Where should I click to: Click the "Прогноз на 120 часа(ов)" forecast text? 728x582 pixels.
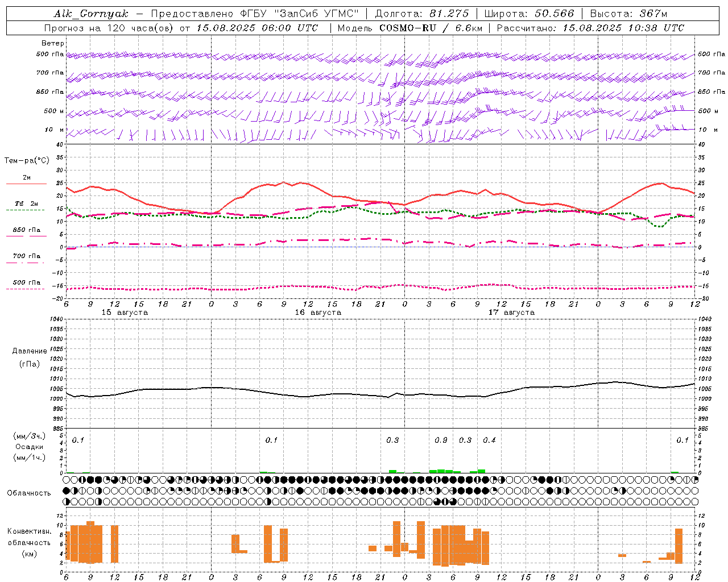coord(110,28)
